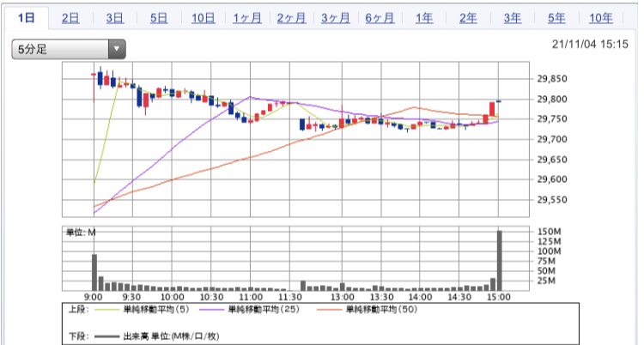This screenshot has height=345, width=644.
Task: Click the 50M volume axis label
Action: [x=546, y=271]
